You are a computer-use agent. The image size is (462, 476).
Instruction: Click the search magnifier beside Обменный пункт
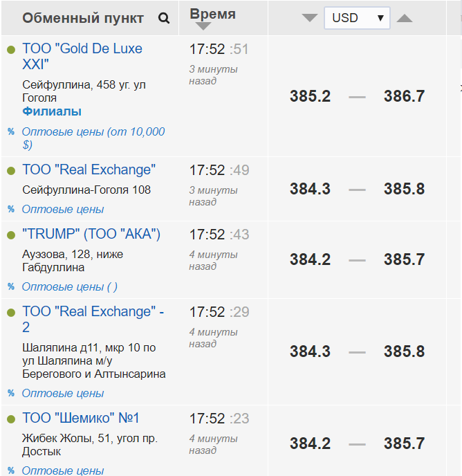click(x=164, y=19)
